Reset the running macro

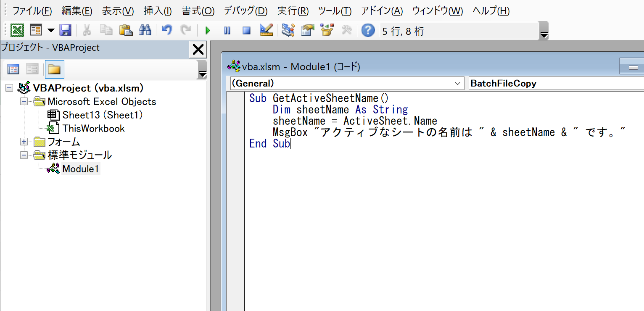(246, 30)
